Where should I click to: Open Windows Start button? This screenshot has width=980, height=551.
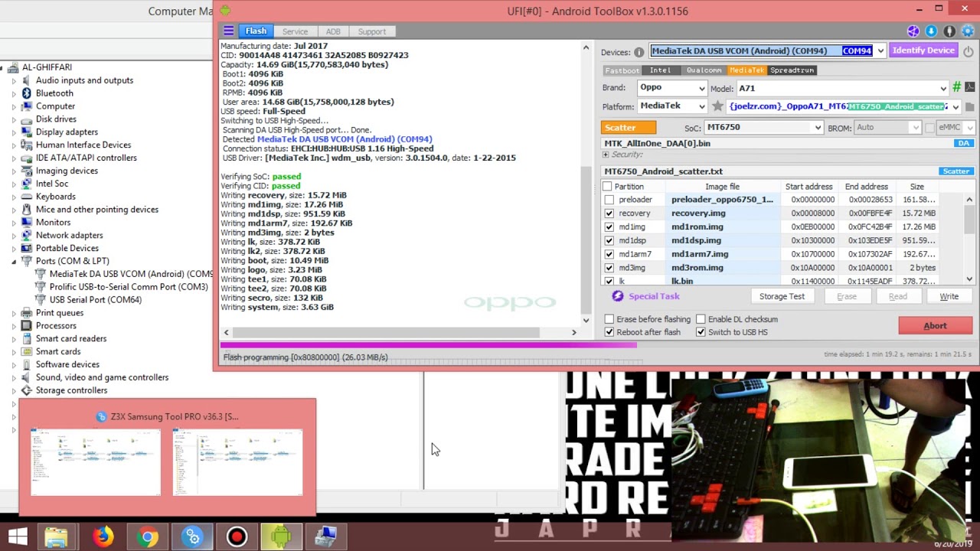tap(18, 536)
